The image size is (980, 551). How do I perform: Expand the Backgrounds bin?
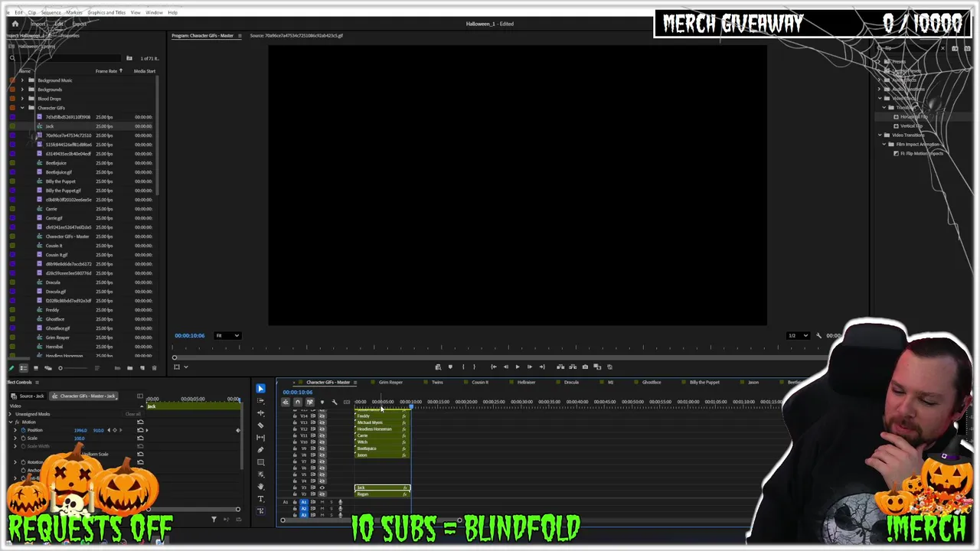tap(22, 90)
